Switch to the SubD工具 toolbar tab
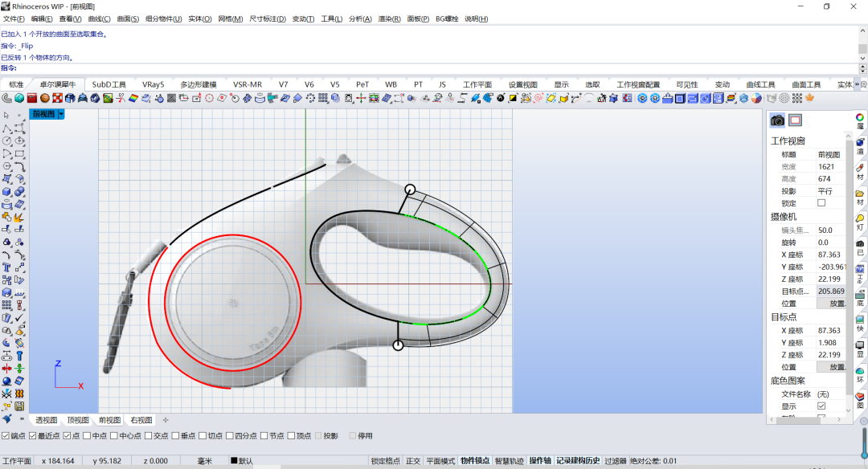 tap(108, 84)
